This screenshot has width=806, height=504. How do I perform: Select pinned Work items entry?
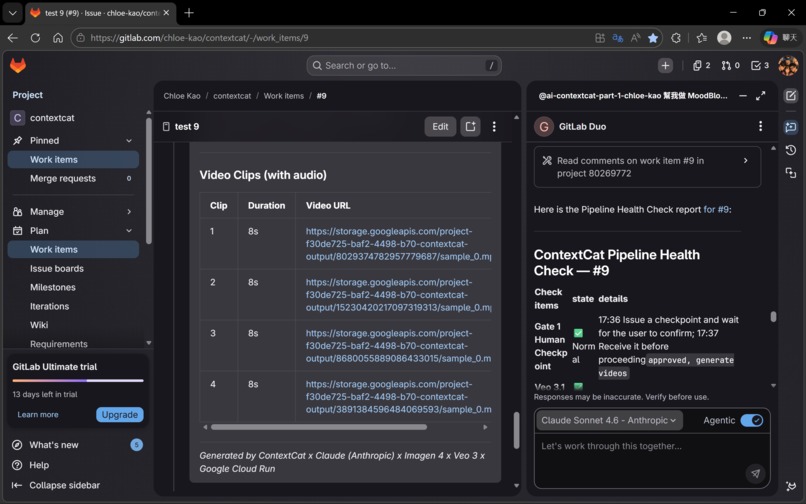tap(73, 159)
